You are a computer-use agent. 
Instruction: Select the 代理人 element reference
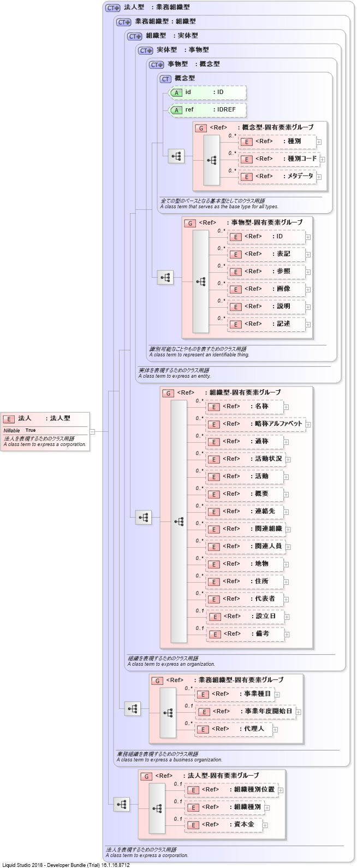click(x=234, y=729)
